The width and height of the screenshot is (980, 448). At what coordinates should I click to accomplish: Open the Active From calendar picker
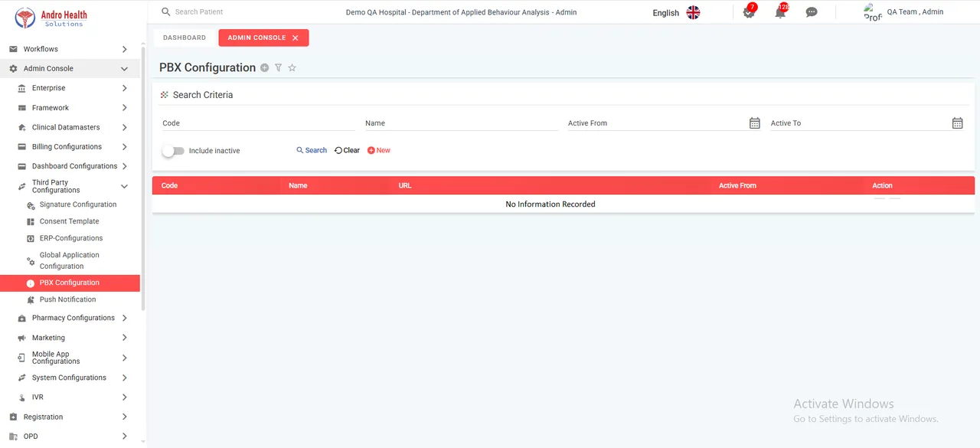(x=754, y=123)
